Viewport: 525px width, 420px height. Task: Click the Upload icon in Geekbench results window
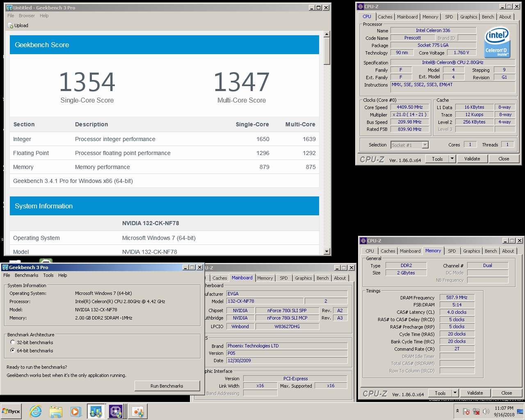tap(10, 25)
